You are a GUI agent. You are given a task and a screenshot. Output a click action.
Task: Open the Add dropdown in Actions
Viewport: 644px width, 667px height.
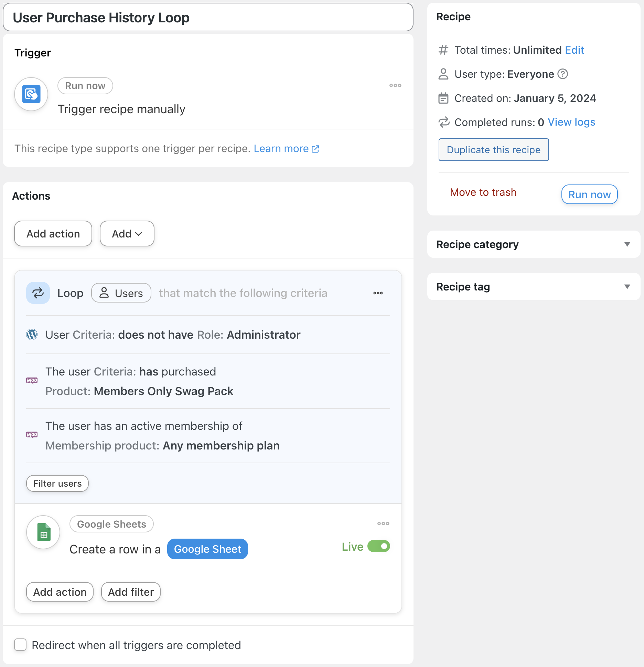coord(127,234)
